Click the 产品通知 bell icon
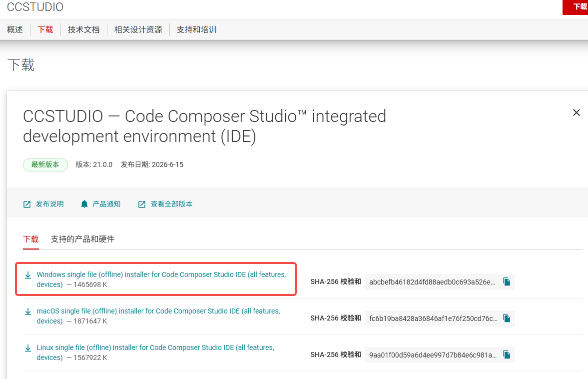 pos(84,204)
